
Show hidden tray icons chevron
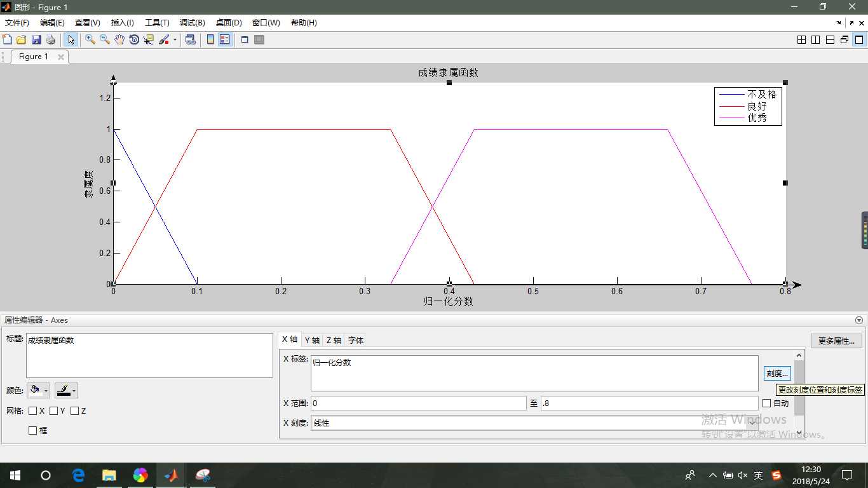[712, 475]
